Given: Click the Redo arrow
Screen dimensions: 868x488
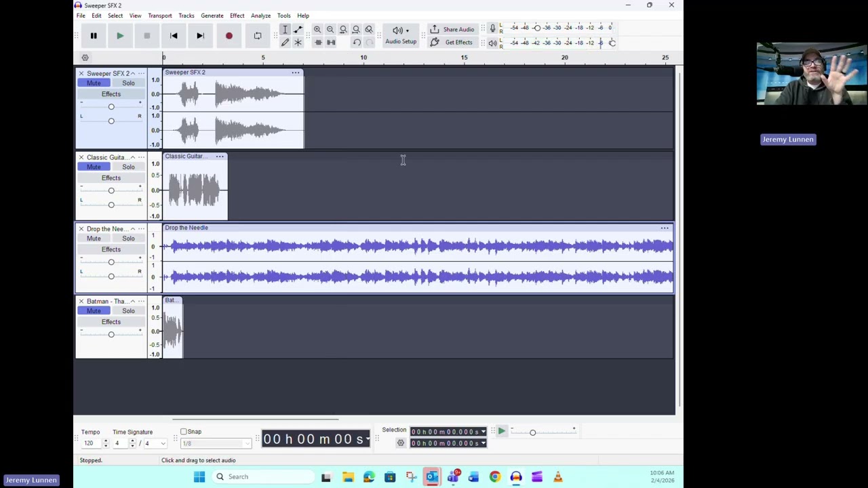Looking at the screenshot, I should [x=370, y=43].
